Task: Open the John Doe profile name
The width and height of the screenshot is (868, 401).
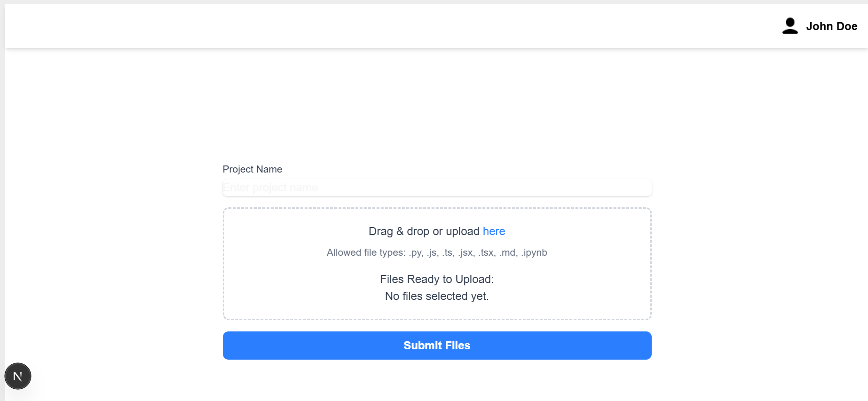Action: click(x=831, y=26)
